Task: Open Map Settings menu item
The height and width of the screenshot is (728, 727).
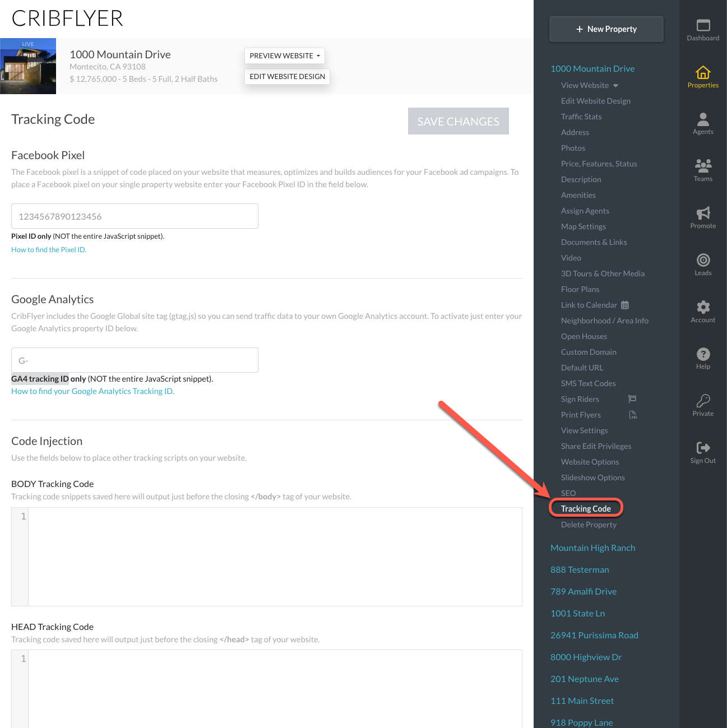Action: pyautogui.click(x=584, y=226)
